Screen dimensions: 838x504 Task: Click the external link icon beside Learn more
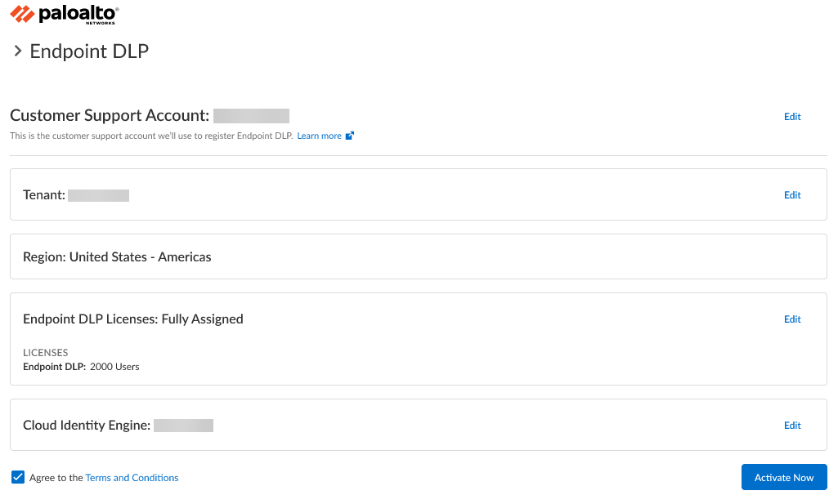[x=350, y=136]
